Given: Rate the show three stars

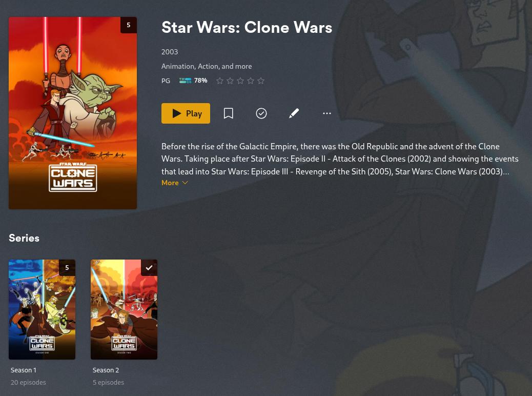Looking at the screenshot, I should tap(240, 81).
